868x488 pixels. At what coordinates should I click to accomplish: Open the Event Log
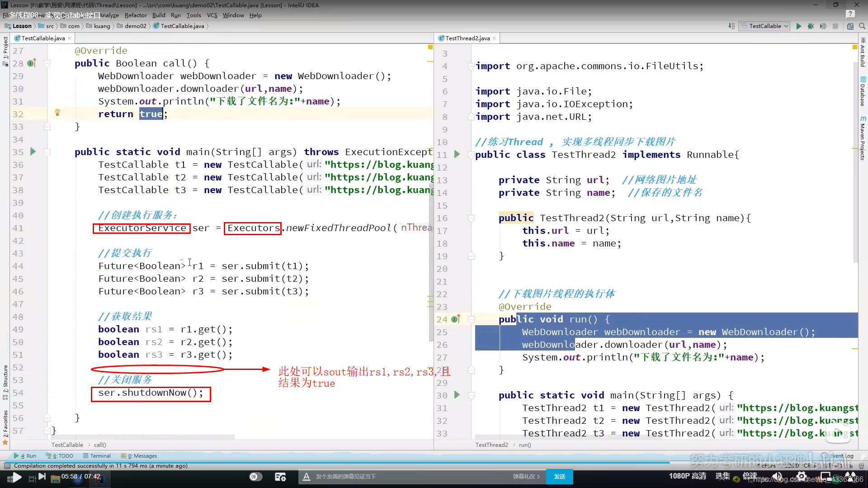838,456
